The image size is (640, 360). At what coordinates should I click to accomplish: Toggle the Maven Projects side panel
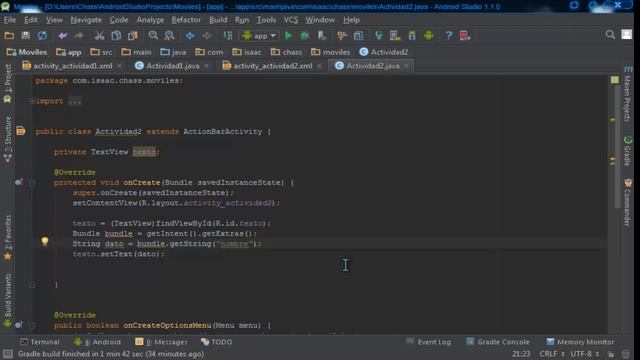pyautogui.click(x=628, y=94)
